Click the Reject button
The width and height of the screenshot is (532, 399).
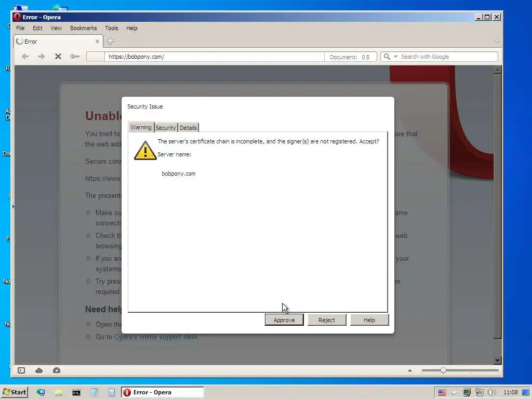coord(327,320)
